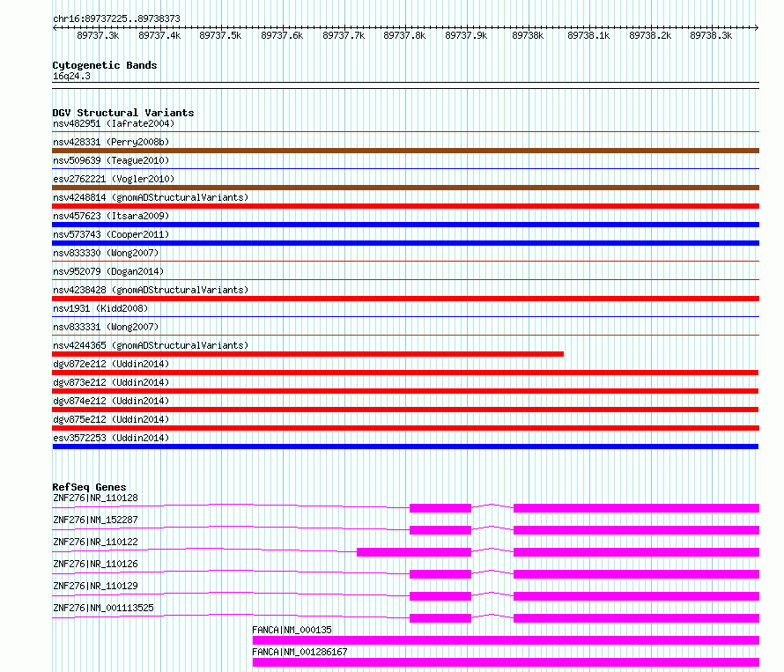Open variant nsv833330 (Wong2007)
This screenshot has width=784, height=672.
pos(106,253)
